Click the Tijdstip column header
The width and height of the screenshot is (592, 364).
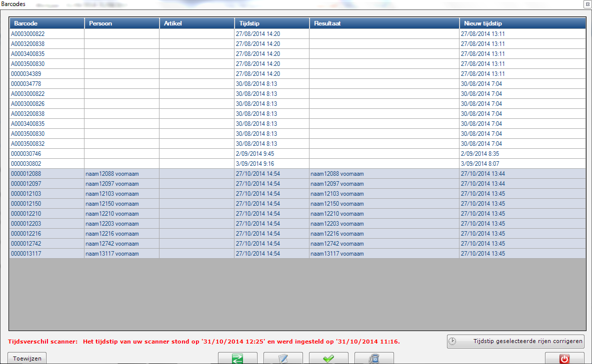(x=271, y=23)
